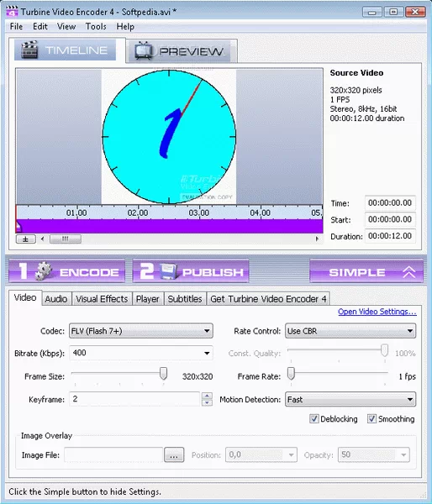
Task: Click the Turbine Video Encoder title bar icon
Action: pyautogui.click(x=12, y=12)
